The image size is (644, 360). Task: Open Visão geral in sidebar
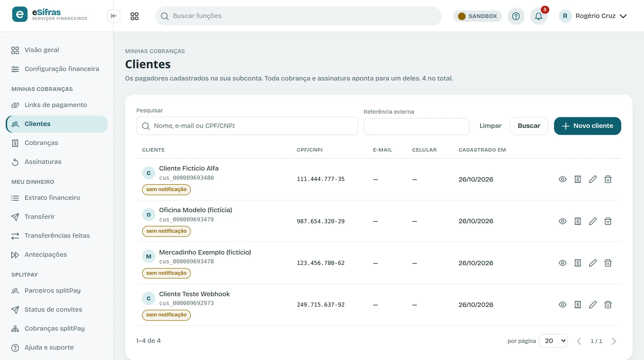click(57, 50)
